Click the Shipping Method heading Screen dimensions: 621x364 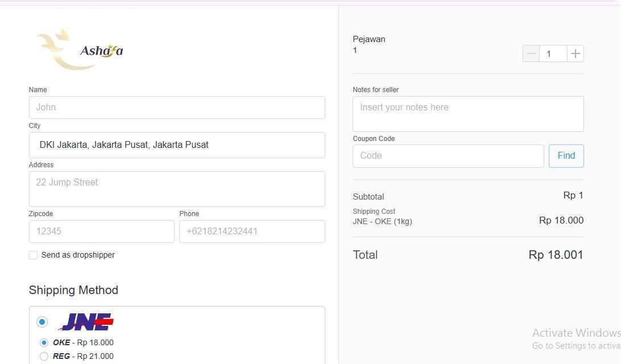[x=73, y=290]
